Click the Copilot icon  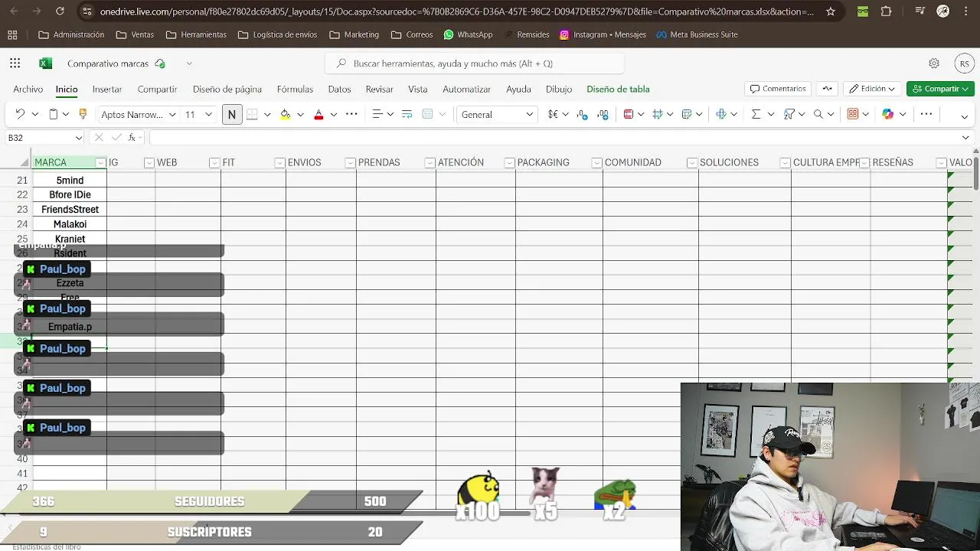[887, 114]
